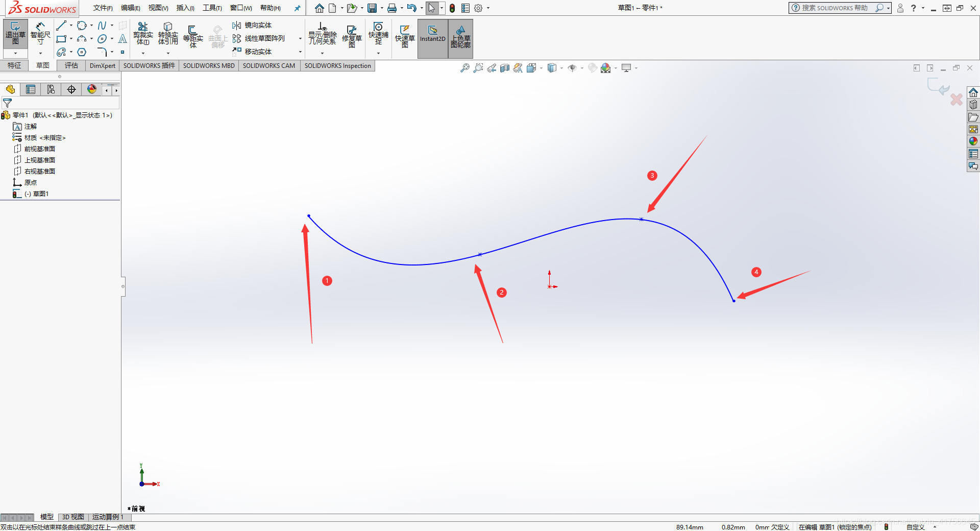The height and width of the screenshot is (531, 980).
Task: Click Section View icon
Action: coord(505,68)
